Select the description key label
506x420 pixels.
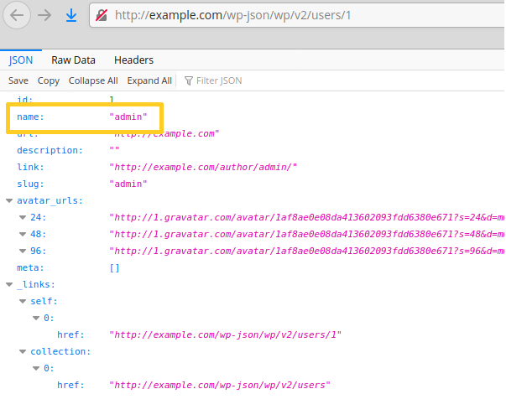point(50,151)
